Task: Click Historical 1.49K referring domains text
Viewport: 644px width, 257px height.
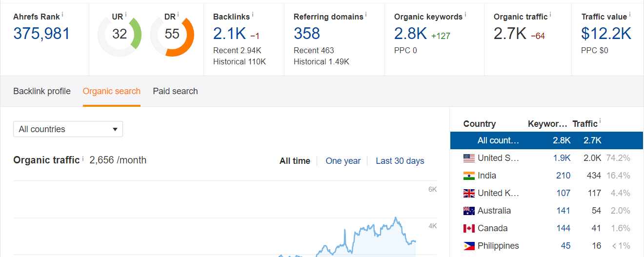Action: tap(322, 61)
